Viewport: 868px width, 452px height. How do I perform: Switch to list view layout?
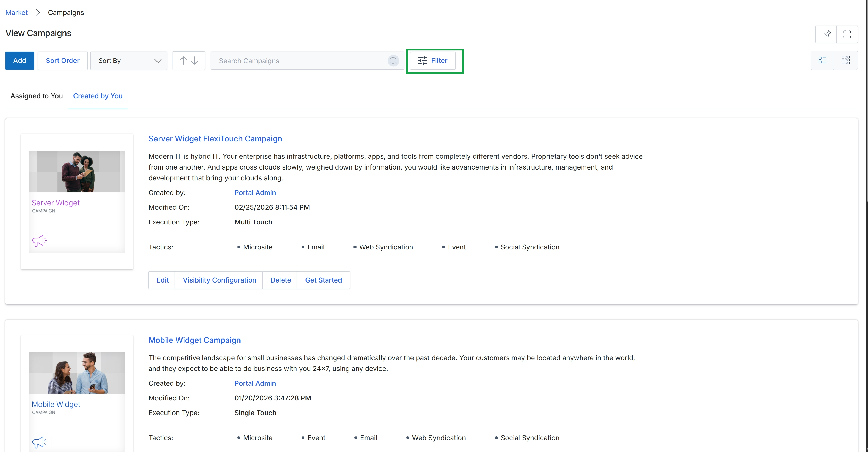(822, 60)
